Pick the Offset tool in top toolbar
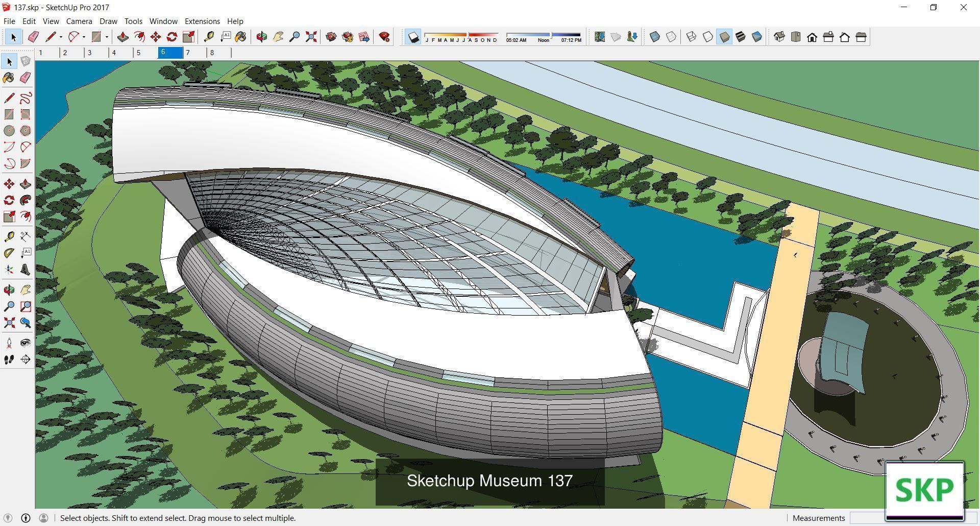 click(139, 37)
